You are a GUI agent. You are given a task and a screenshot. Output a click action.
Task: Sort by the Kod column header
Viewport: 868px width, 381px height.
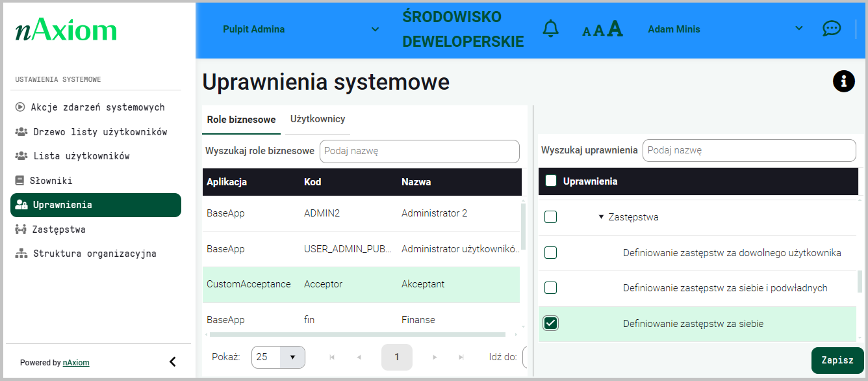click(313, 182)
